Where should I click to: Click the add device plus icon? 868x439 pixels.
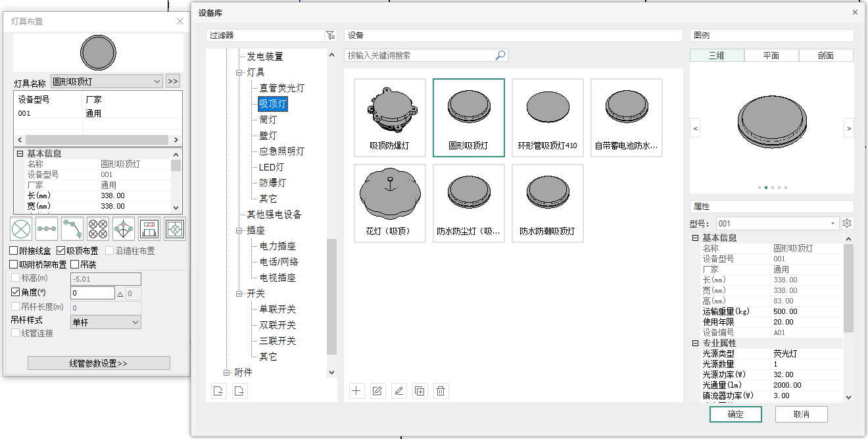pos(356,391)
